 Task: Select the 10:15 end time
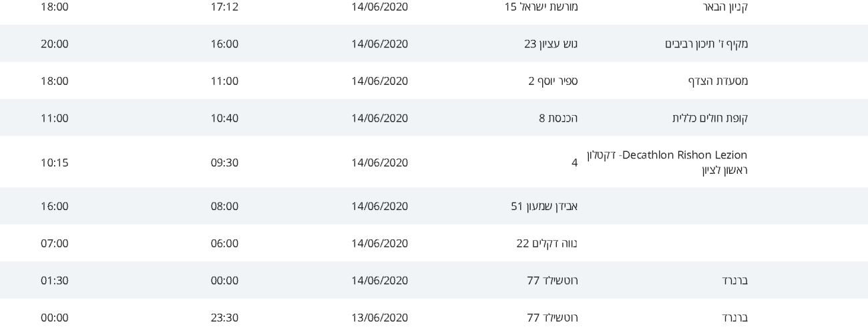click(55, 162)
